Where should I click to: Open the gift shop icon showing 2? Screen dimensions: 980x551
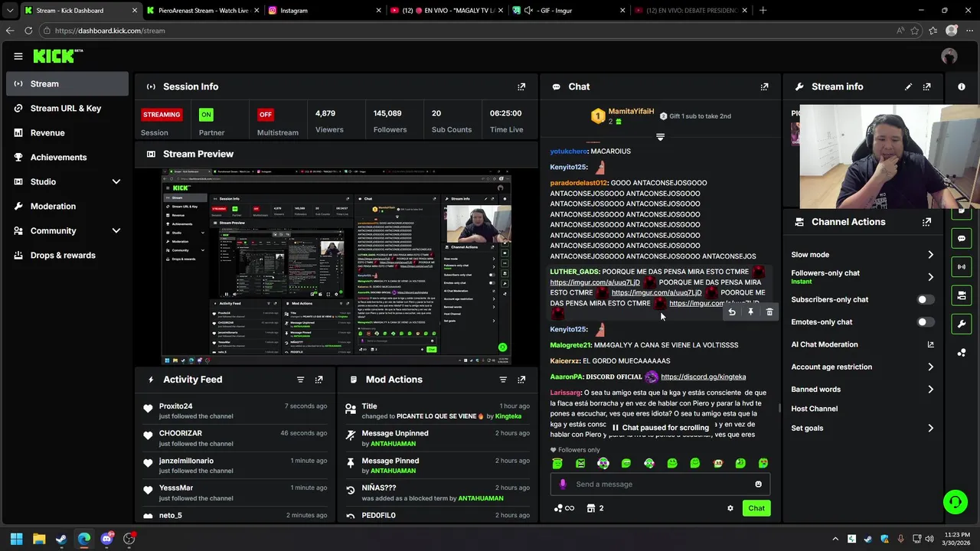click(595, 508)
